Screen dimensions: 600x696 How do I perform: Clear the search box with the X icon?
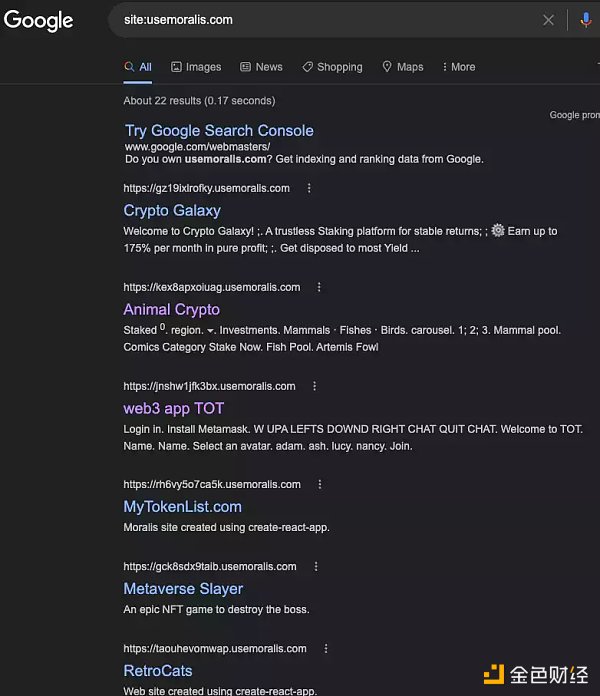point(549,20)
